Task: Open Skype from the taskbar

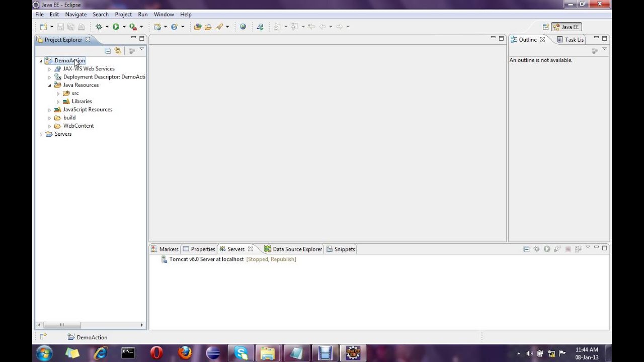Action: click(241, 353)
